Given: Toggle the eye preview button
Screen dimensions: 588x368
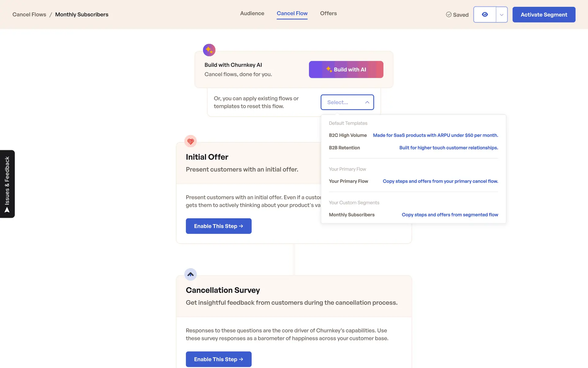Looking at the screenshot, I should (485, 15).
